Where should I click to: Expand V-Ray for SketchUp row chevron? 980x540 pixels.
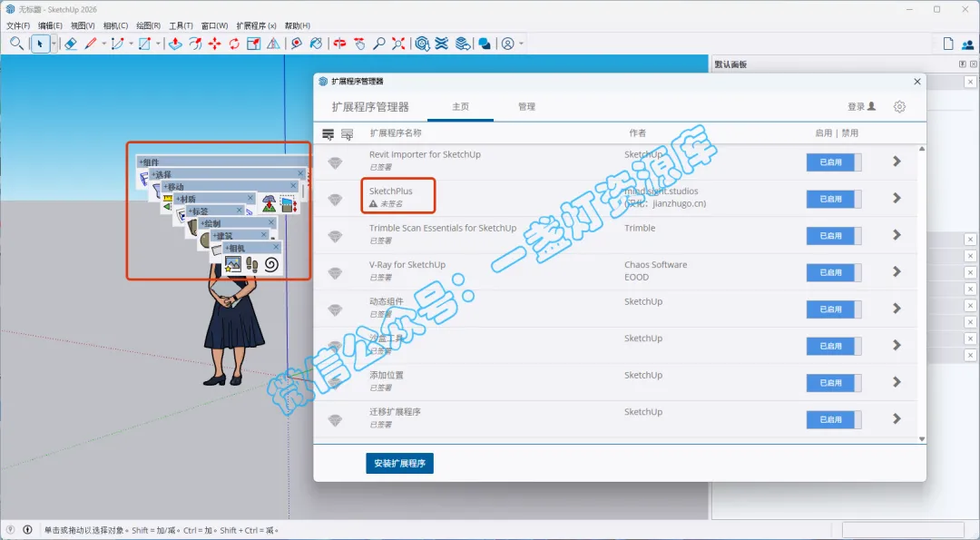pyautogui.click(x=897, y=272)
